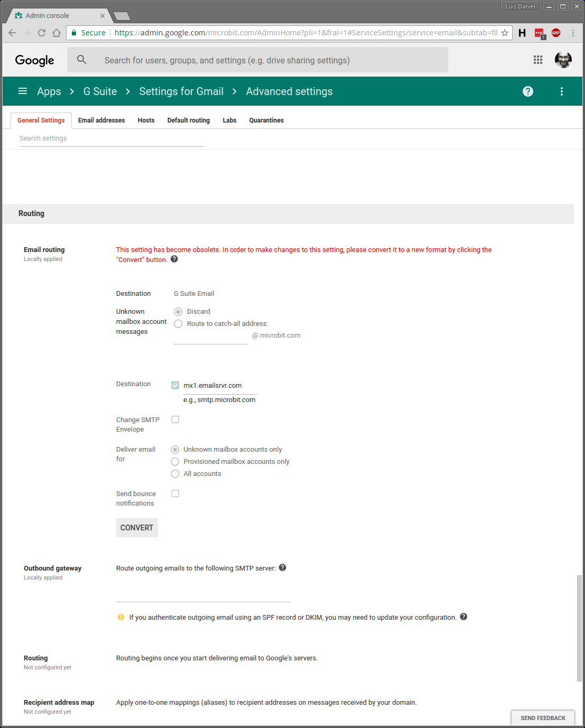This screenshot has height=728, width=585.
Task: Close the Admin console browser tab
Action: (102, 16)
